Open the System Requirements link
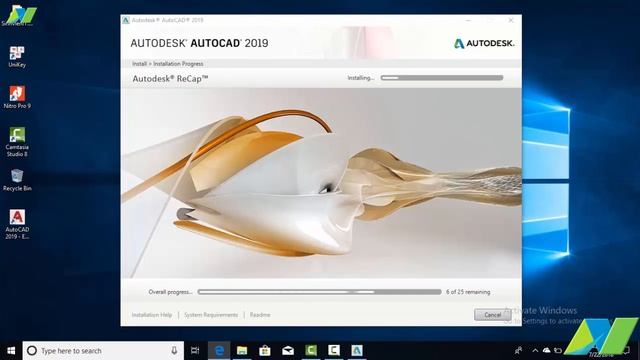 (211, 315)
